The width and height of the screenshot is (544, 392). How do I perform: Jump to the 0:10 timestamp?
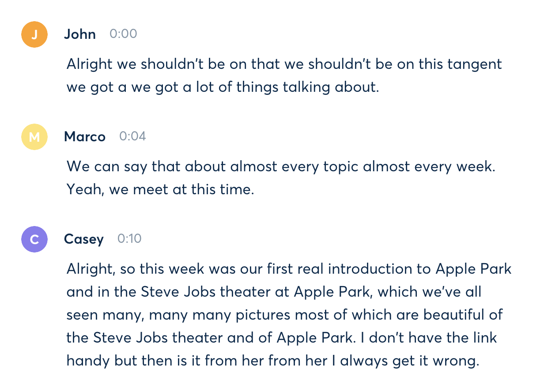tap(129, 239)
